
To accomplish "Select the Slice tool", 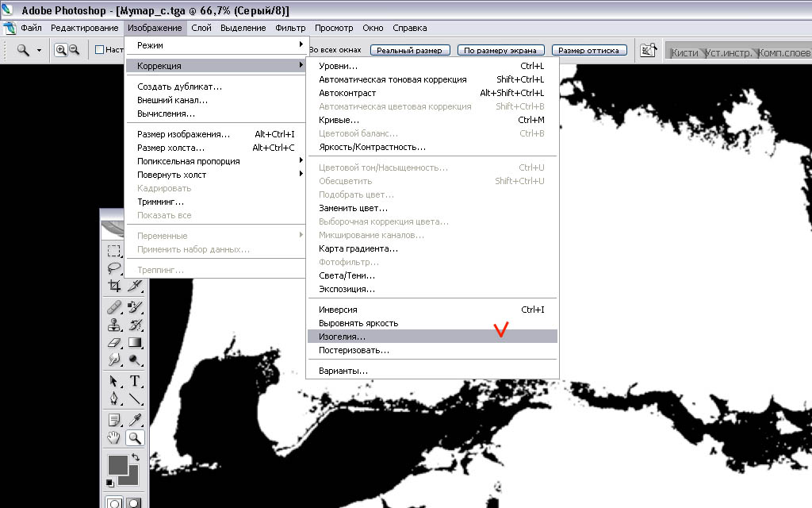I will pyautogui.click(x=135, y=286).
